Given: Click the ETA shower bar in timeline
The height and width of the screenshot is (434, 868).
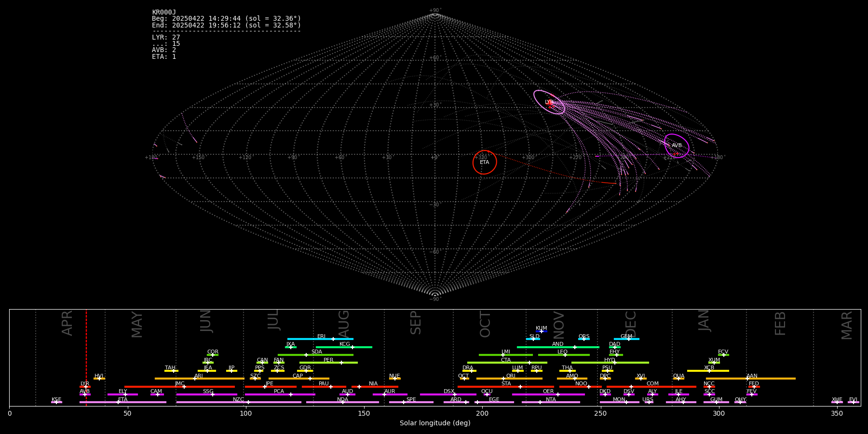Looking at the screenshot, I should click(x=123, y=402).
